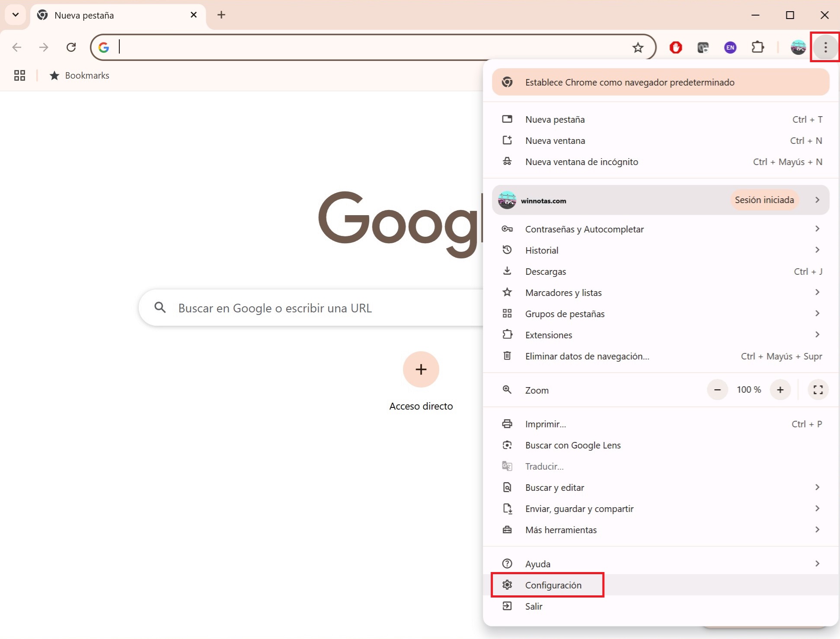Bookmark this tab with the star icon
Viewport: 840px width, 639px height.
tap(638, 48)
